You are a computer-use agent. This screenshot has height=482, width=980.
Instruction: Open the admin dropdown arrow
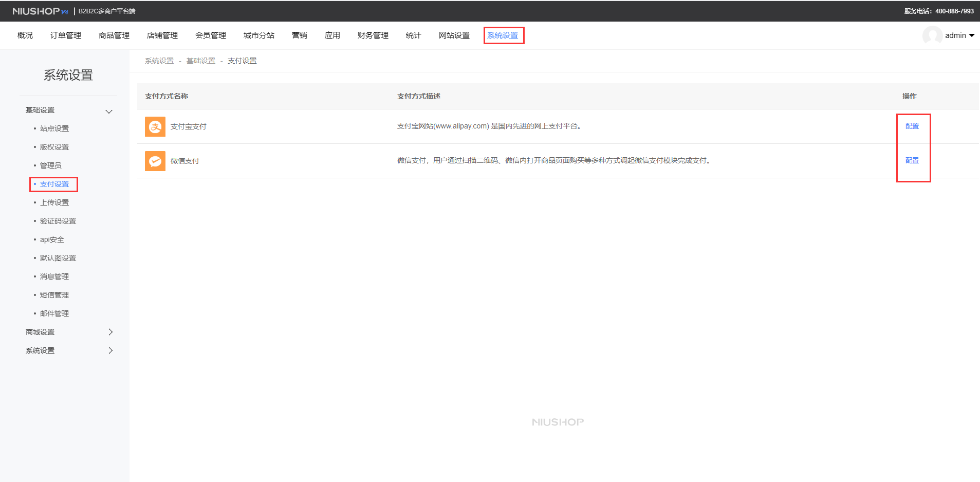[971, 35]
